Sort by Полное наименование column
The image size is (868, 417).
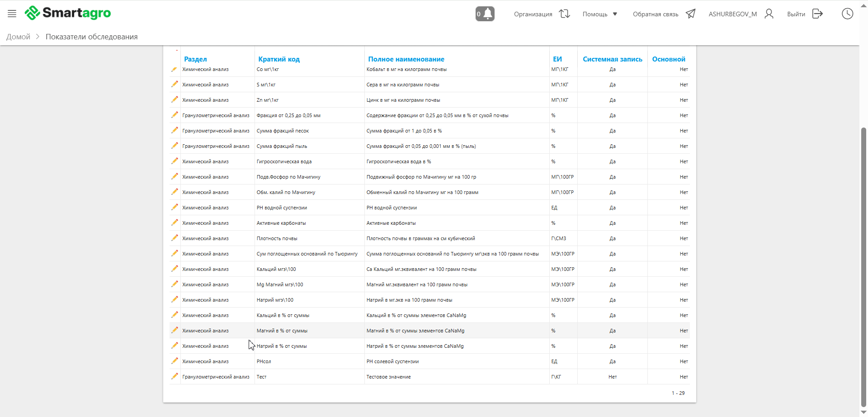406,59
